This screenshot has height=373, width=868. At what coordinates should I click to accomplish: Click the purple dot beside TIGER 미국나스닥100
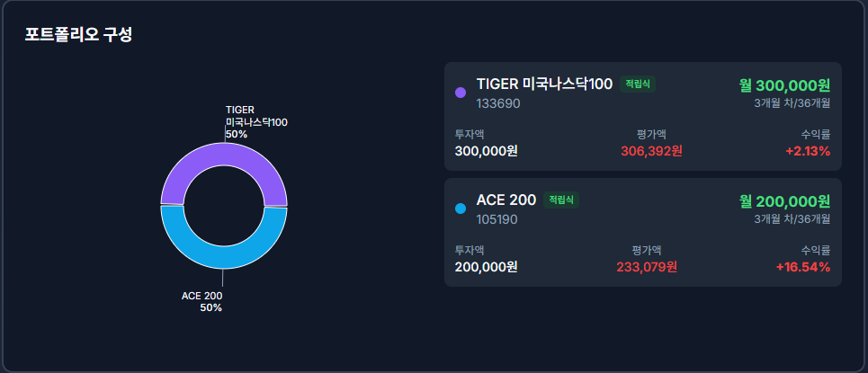(x=461, y=92)
